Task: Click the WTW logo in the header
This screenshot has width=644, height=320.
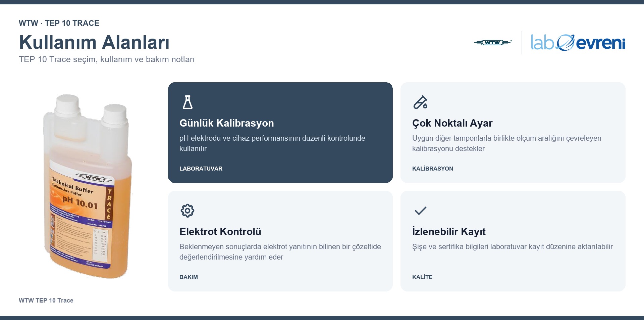Action: coord(493,43)
